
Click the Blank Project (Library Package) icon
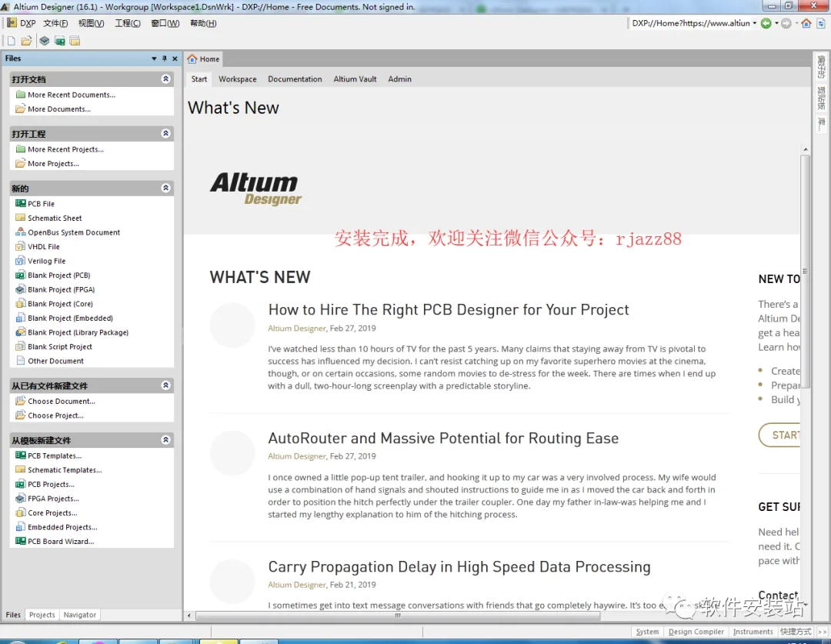pos(21,332)
